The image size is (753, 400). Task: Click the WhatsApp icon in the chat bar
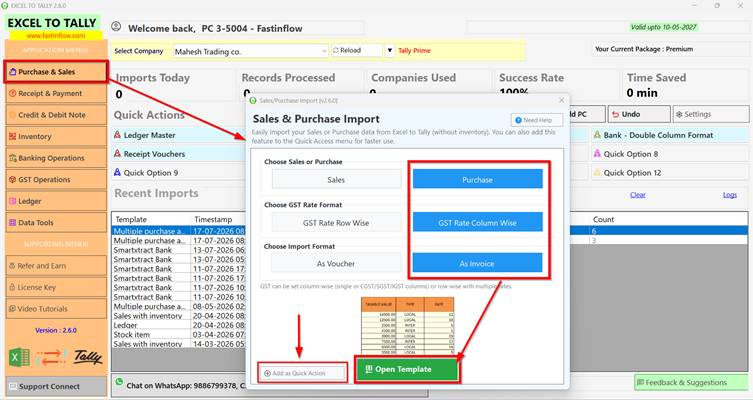119,382
